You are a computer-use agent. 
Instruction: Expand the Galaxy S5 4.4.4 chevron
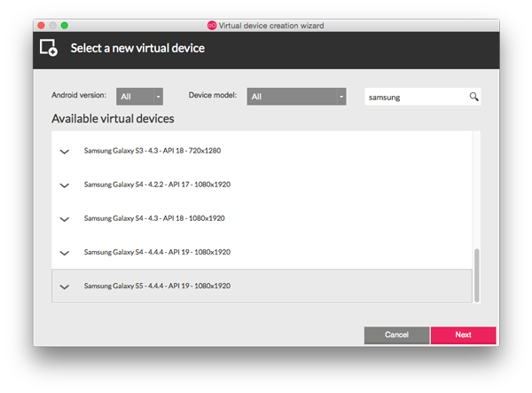point(64,287)
